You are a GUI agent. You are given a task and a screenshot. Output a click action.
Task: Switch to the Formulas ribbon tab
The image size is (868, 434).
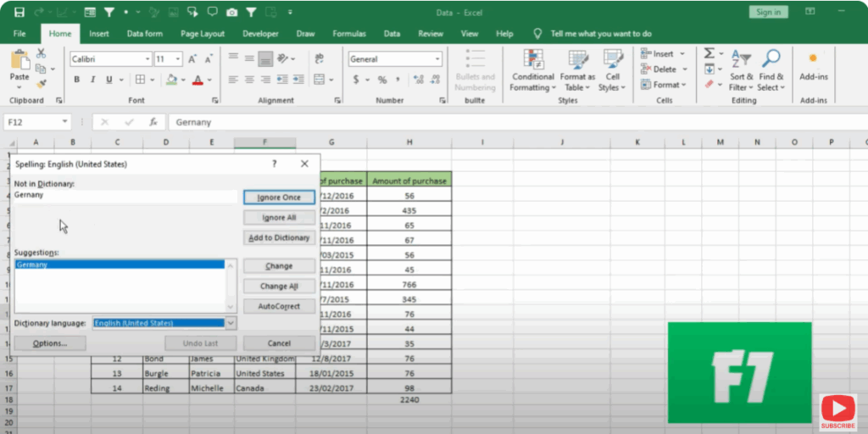(x=349, y=34)
